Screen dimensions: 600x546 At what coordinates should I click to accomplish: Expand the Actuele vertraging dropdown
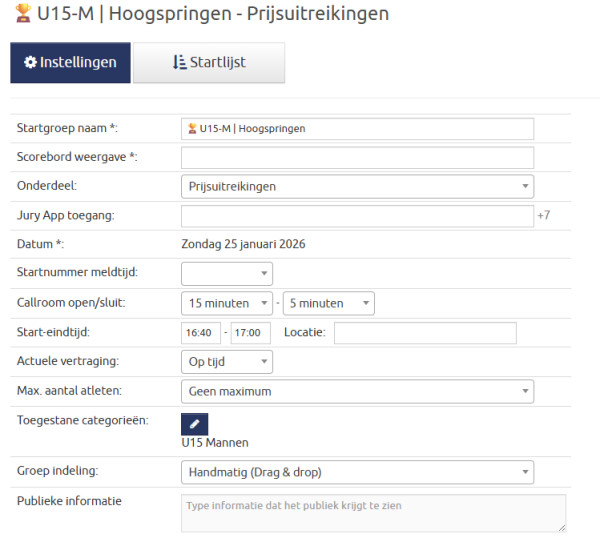point(226,362)
